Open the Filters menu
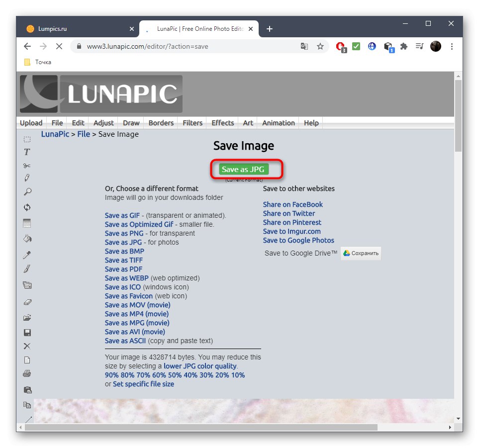Screen dimensions: 479x448 (x=192, y=123)
